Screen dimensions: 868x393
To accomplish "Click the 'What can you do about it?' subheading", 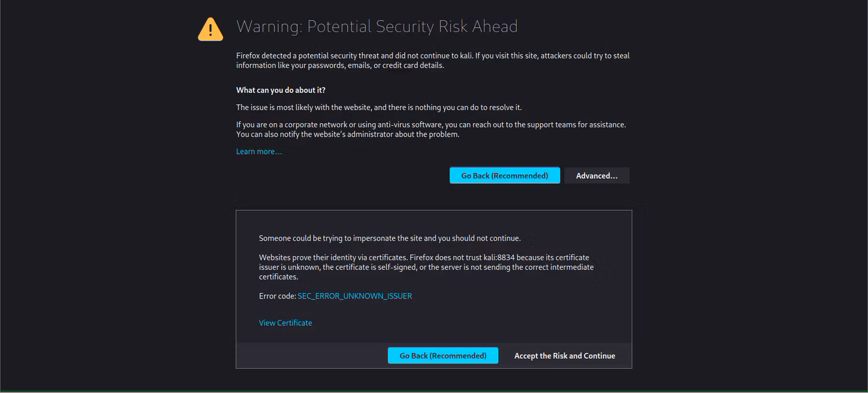I will coord(281,90).
